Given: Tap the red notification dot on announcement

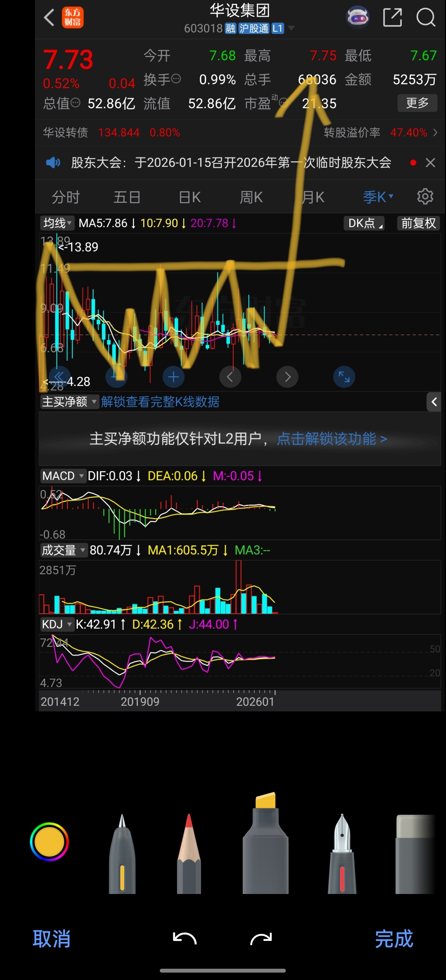Looking at the screenshot, I should pyautogui.click(x=413, y=163).
